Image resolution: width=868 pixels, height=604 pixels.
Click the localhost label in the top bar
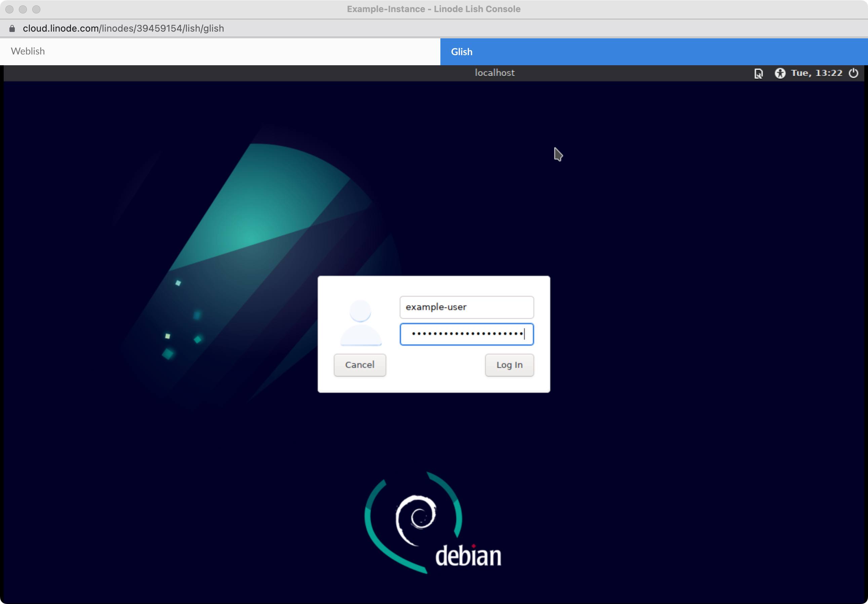494,73
